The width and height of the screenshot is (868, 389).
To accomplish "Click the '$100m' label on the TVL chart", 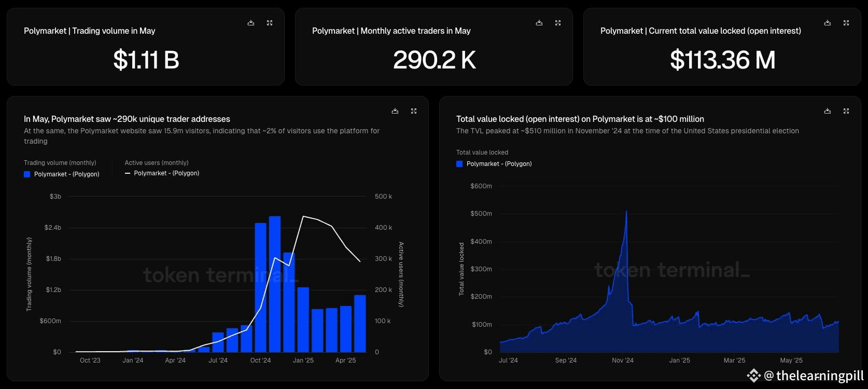I will [481, 325].
